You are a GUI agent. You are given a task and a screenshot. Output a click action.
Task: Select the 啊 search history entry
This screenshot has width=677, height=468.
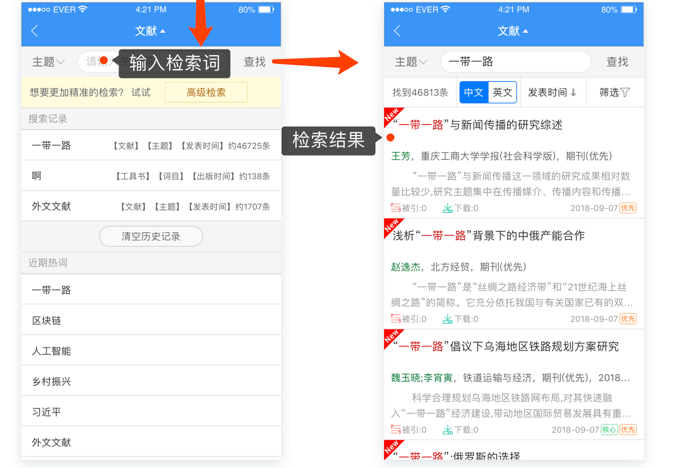[151, 176]
